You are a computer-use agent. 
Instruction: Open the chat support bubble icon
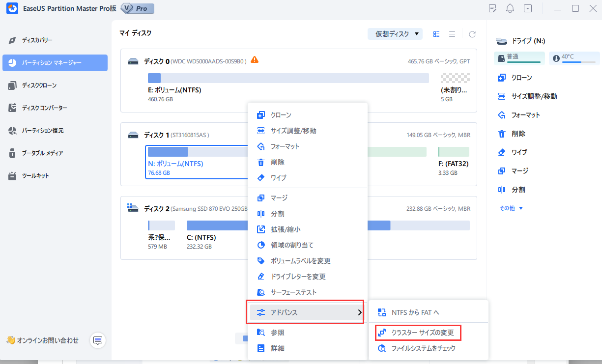[97, 340]
